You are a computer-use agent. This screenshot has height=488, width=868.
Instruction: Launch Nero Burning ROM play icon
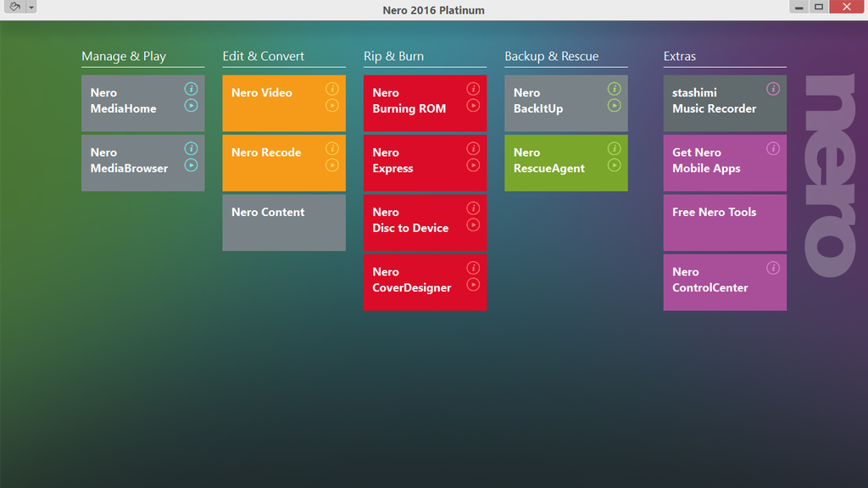click(473, 105)
